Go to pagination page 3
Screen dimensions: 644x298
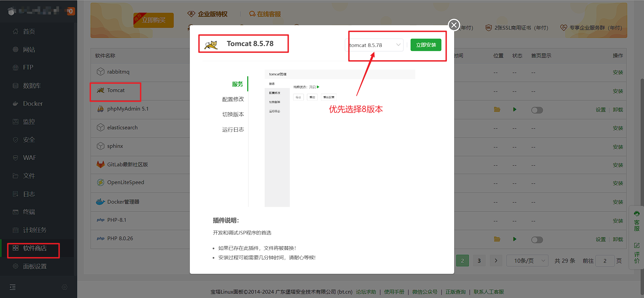tap(479, 260)
